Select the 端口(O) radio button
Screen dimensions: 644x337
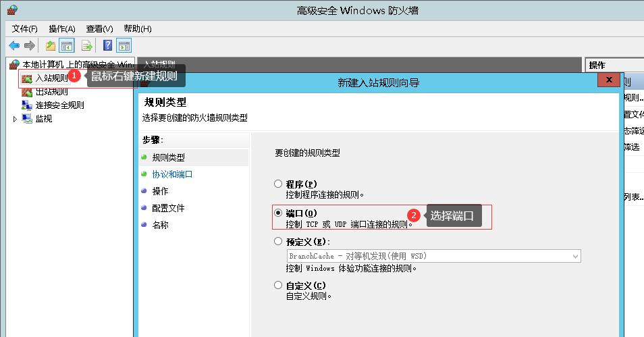point(278,213)
